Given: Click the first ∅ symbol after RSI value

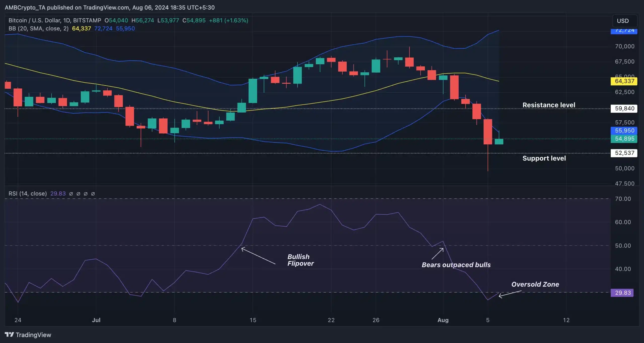Looking at the screenshot, I should 71,194.
